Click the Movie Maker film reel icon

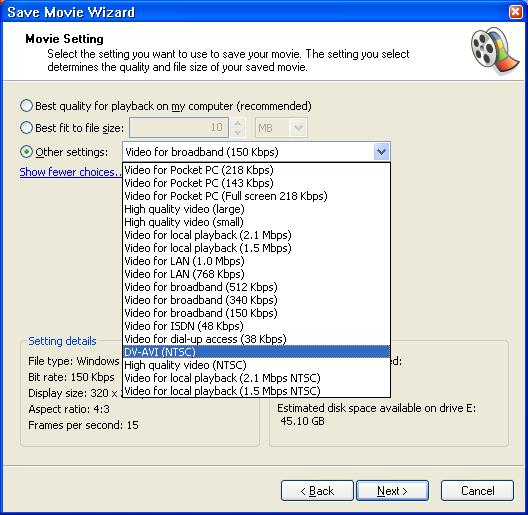(494, 51)
